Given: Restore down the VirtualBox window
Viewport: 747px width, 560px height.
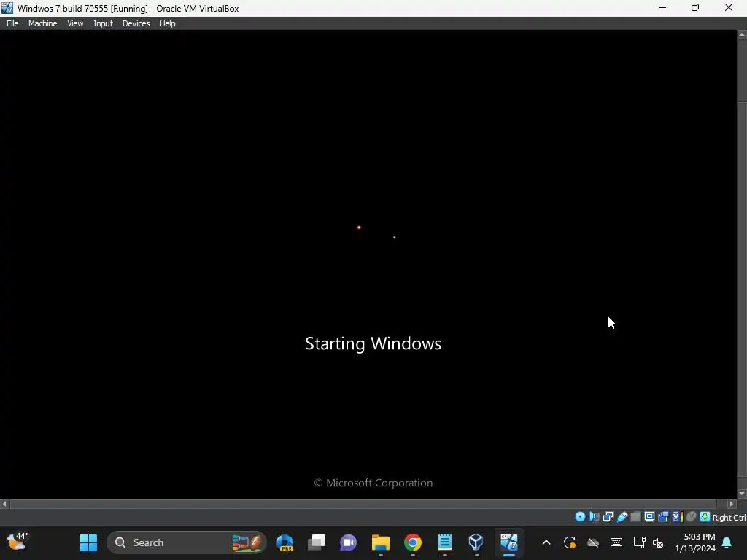Looking at the screenshot, I should [x=695, y=8].
